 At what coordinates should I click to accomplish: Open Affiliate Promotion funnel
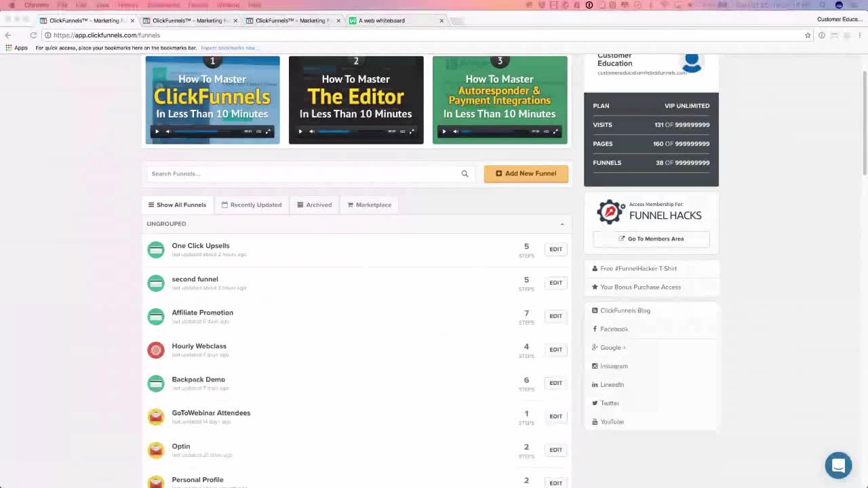[x=202, y=312]
